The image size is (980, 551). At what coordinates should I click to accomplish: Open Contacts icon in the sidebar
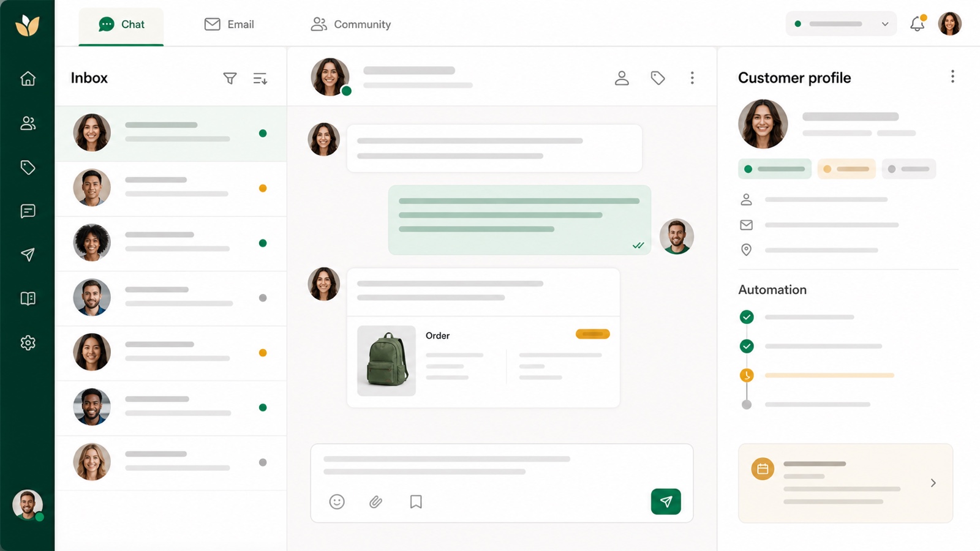tap(28, 123)
